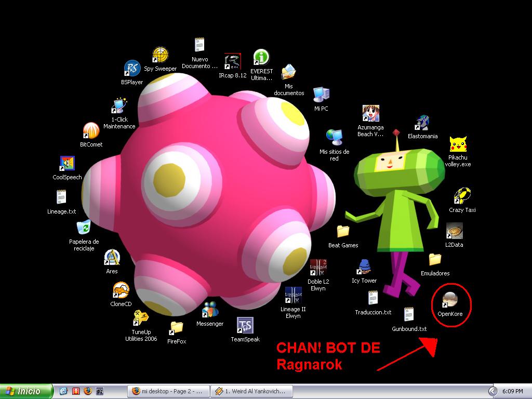Switch to the 'mi desktop - Page 2' taskbar window

tap(168, 391)
